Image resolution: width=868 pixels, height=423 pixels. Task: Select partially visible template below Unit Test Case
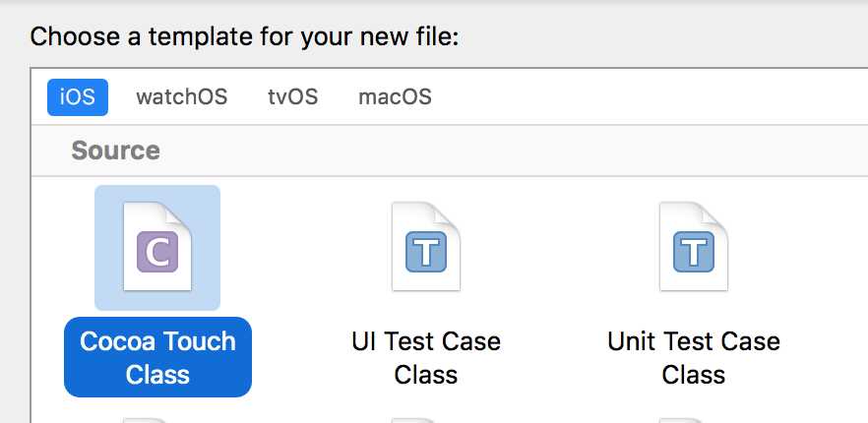point(694,420)
